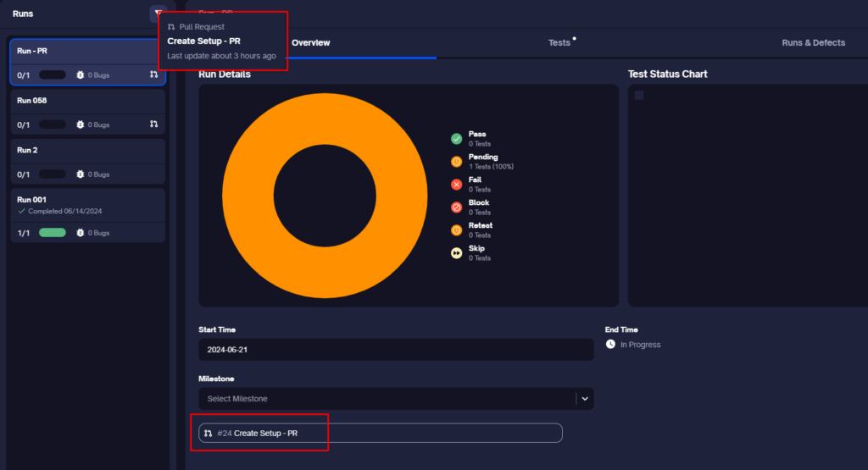Click the Run 001 completed checkmark icon
The height and width of the screenshot is (470, 868).
[21, 211]
